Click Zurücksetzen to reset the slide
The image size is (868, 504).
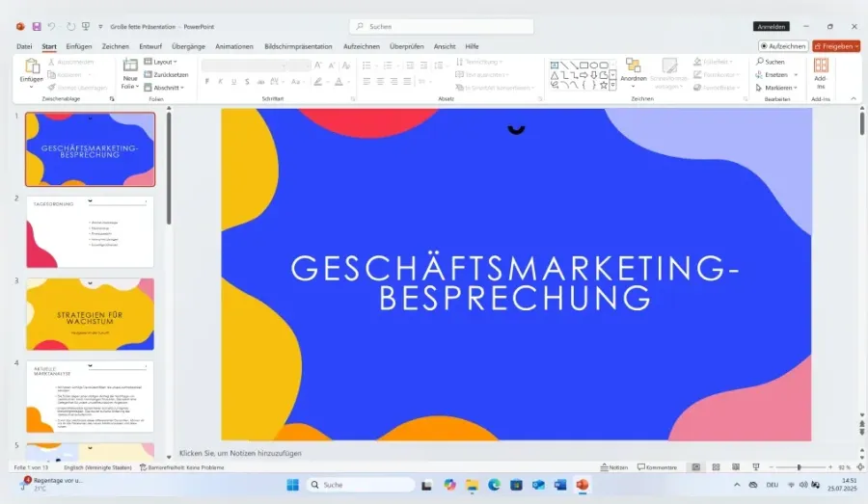166,75
